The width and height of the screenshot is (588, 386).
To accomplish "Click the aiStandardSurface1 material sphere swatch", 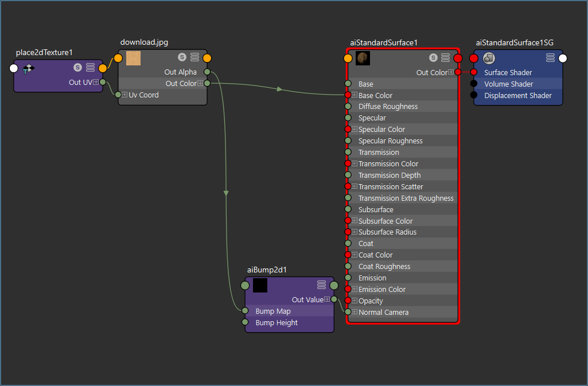I will (x=363, y=58).
